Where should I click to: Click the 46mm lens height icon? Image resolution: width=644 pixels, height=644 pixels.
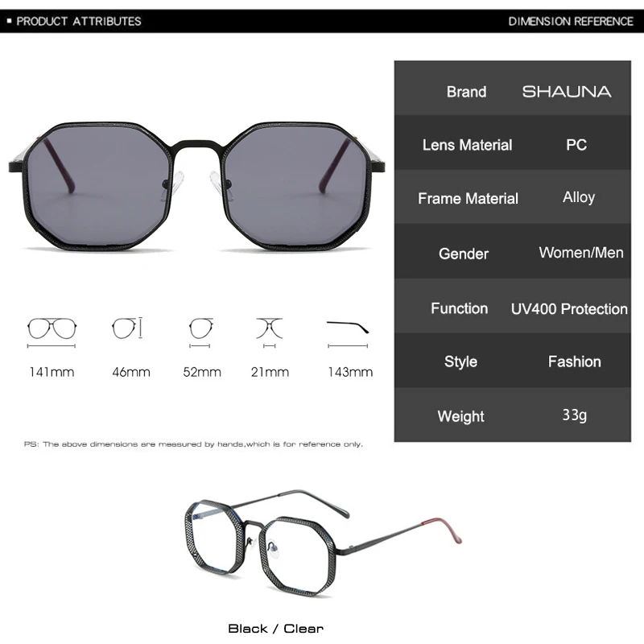click(127, 328)
